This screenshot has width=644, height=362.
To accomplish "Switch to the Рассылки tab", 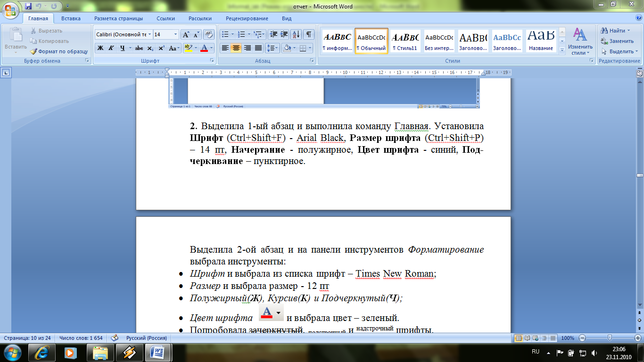I will click(200, 18).
